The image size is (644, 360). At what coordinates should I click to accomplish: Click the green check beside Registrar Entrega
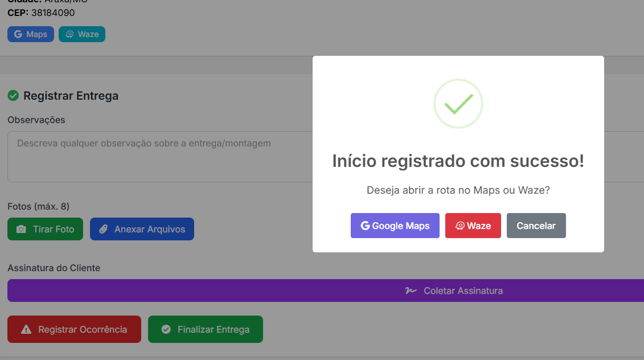[13, 96]
